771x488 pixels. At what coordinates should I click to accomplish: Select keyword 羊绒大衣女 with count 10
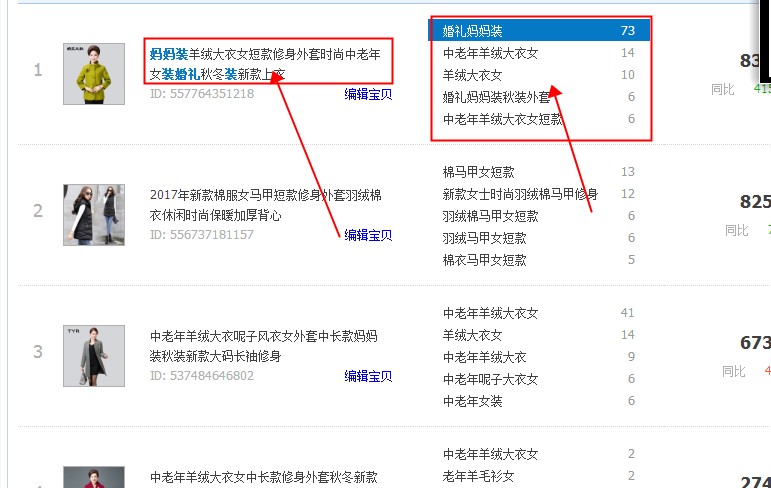pyautogui.click(x=472, y=75)
